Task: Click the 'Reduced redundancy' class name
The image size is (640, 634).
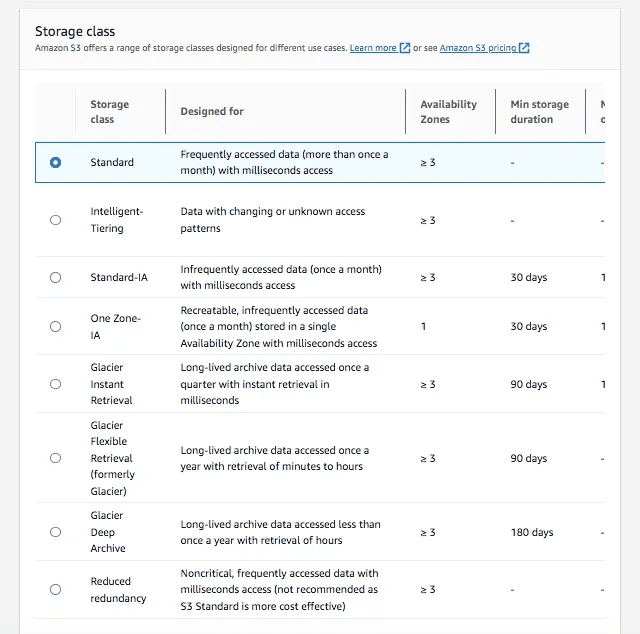Action: point(118,590)
